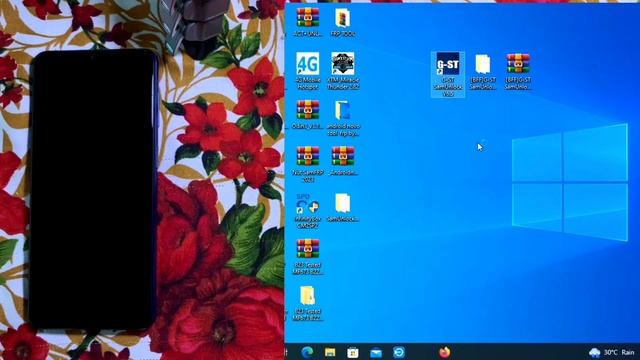Screen dimensions: 640x360
Task: Select the 4G Mobile Hotspot shortcut
Action: [308, 71]
